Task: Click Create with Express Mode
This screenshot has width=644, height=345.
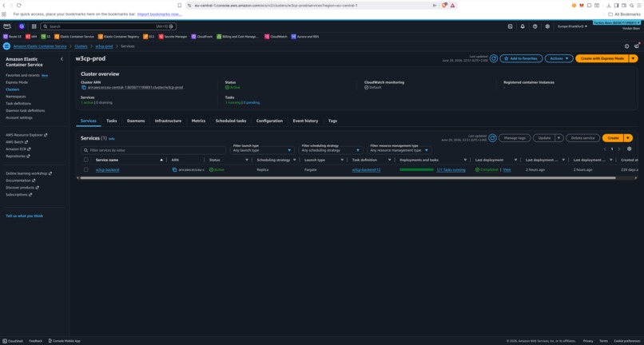Action: (x=602, y=59)
